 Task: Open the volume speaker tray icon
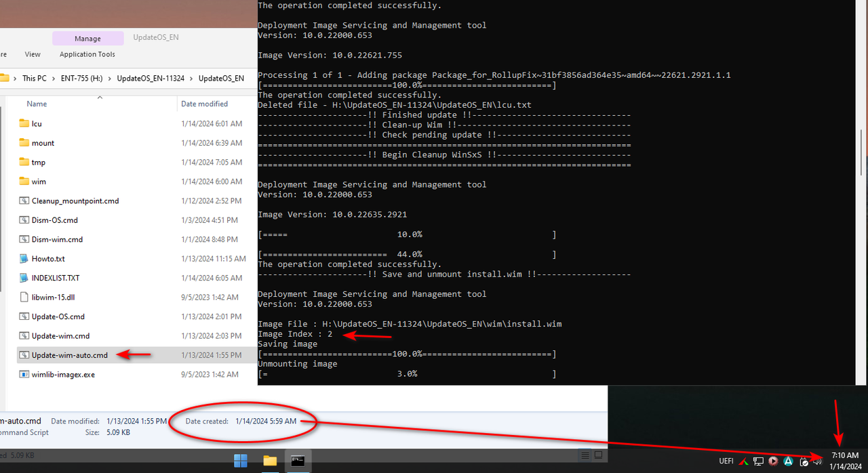pyautogui.click(x=817, y=462)
